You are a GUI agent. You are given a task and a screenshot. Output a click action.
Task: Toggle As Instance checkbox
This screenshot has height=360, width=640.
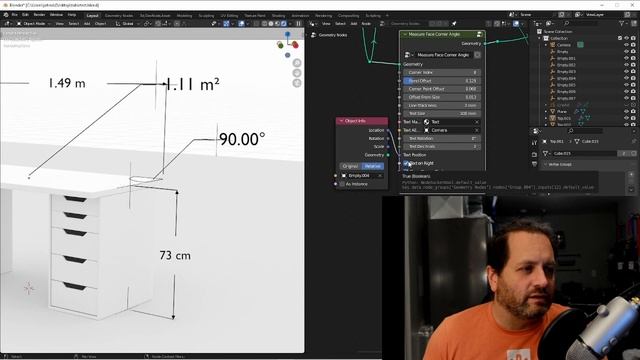point(342,184)
